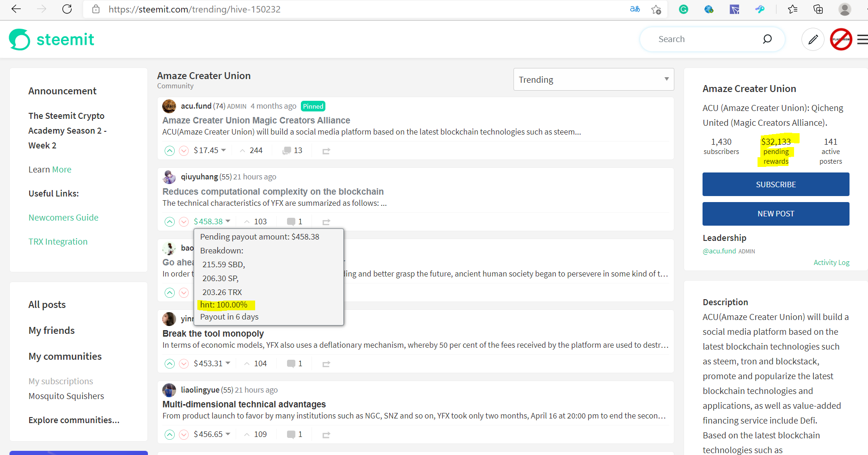Screen dimensions: 868x455
Task: Open post Break the tool monopoly
Action: pyautogui.click(x=213, y=333)
